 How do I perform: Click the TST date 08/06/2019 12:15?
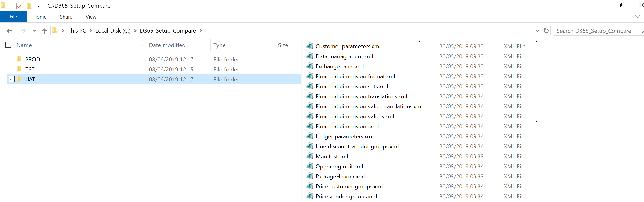tap(171, 69)
